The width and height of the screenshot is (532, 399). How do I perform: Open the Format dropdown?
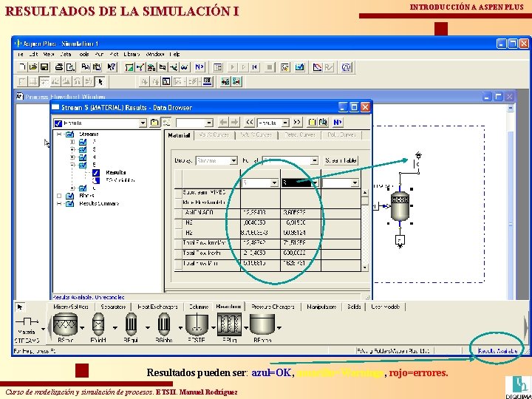[x=315, y=160]
